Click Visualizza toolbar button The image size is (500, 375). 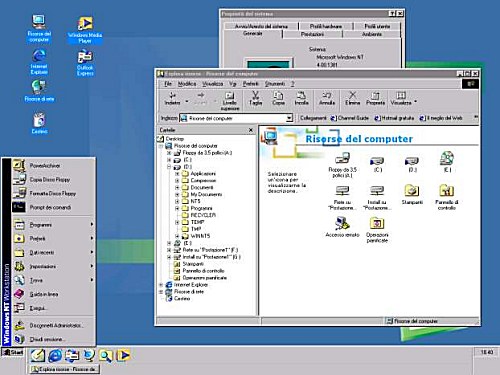[x=401, y=99]
